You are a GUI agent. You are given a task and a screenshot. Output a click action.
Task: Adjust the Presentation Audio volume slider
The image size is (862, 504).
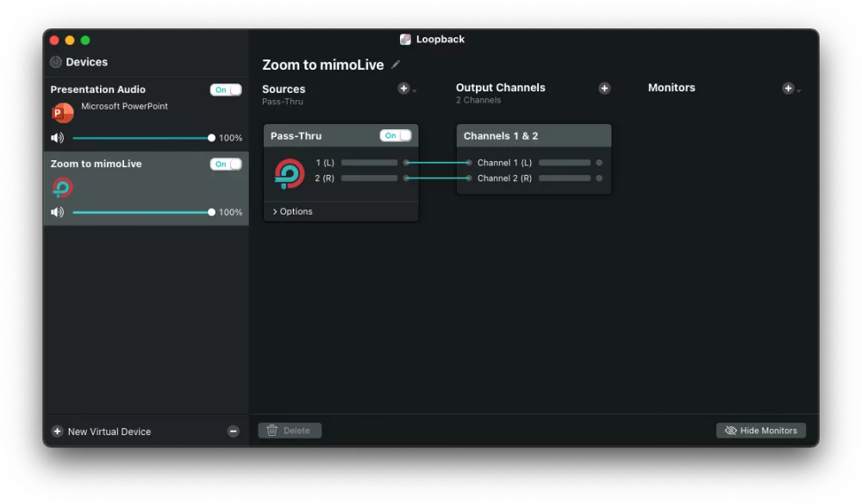point(142,138)
